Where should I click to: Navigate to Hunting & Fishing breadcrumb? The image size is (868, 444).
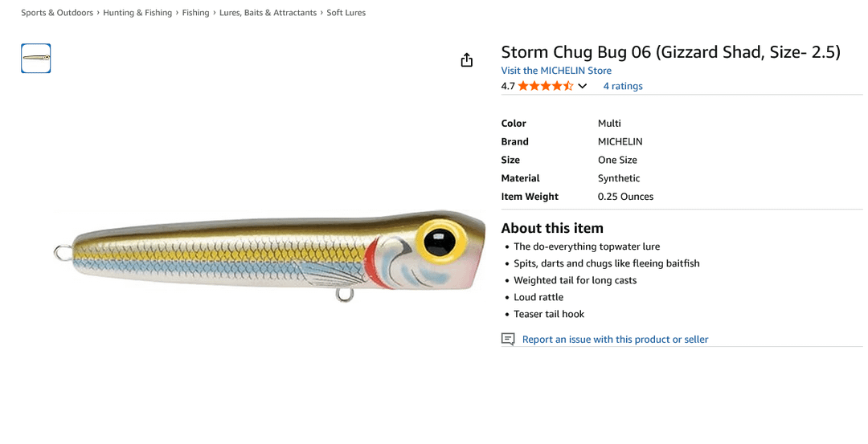(x=137, y=13)
